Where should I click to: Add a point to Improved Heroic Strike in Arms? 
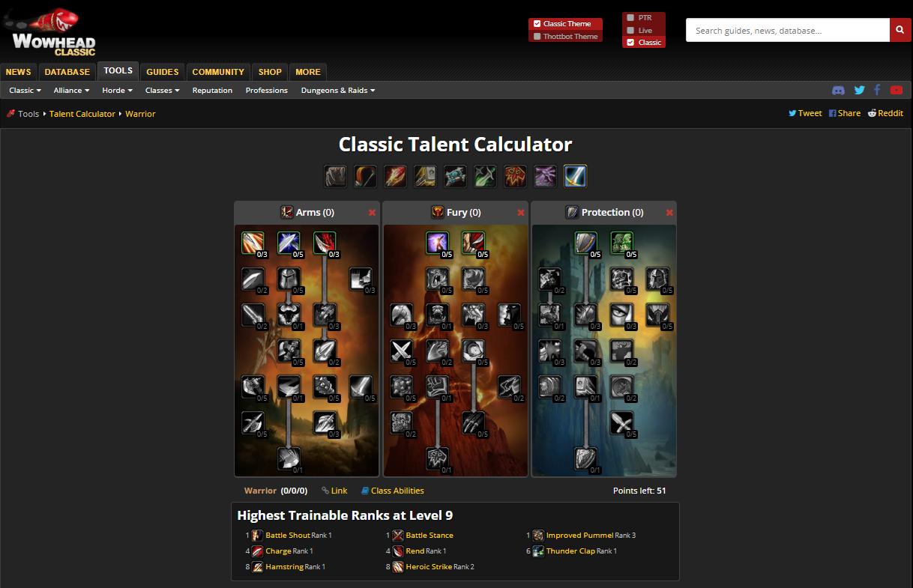pos(253,243)
